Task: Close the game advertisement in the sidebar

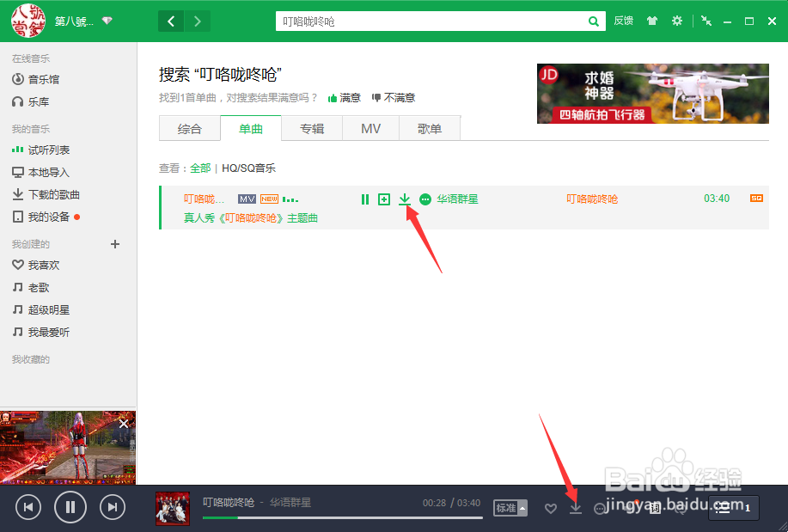Action: pyautogui.click(x=124, y=424)
